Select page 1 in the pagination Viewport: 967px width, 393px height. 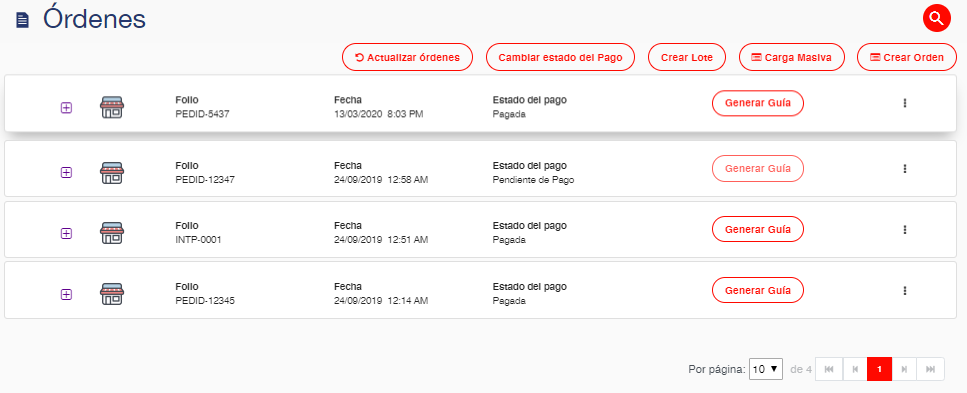[x=879, y=369]
